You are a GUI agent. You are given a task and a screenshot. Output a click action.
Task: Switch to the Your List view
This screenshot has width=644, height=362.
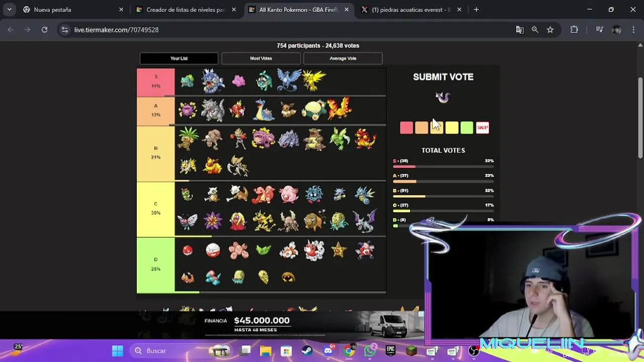click(x=179, y=58)
